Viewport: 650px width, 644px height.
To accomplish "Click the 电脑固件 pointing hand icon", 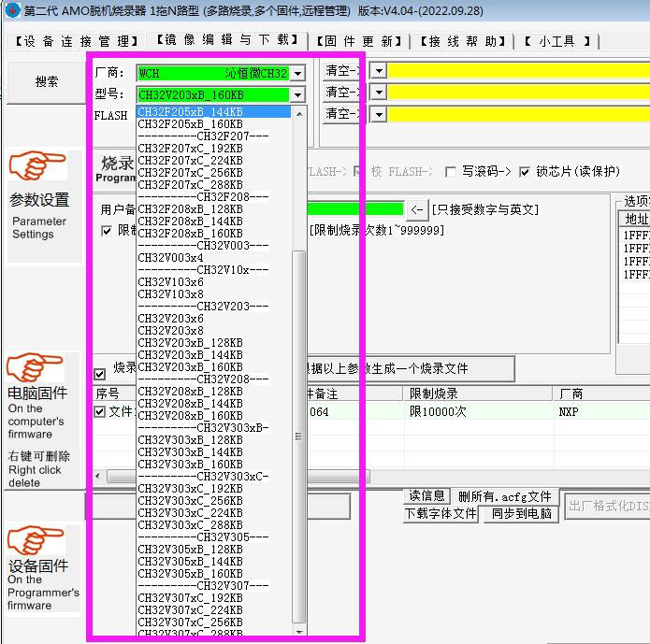I will tap(35, 367).
